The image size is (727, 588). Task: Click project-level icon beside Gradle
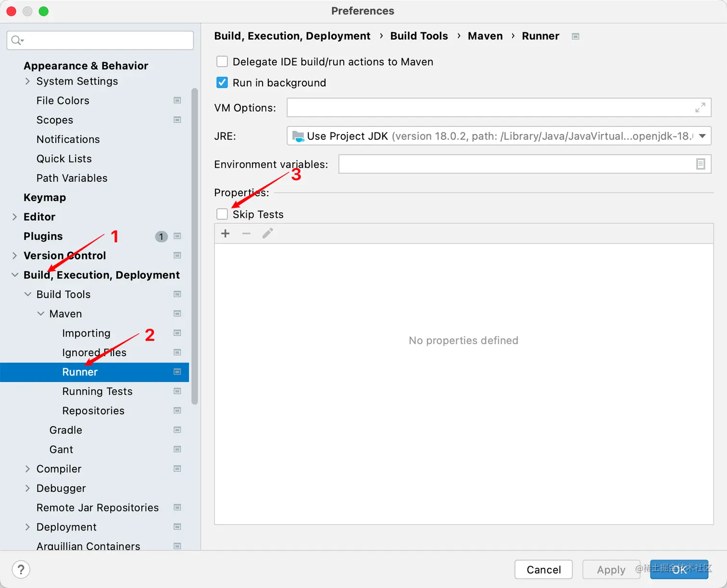(x=177, y=430)
